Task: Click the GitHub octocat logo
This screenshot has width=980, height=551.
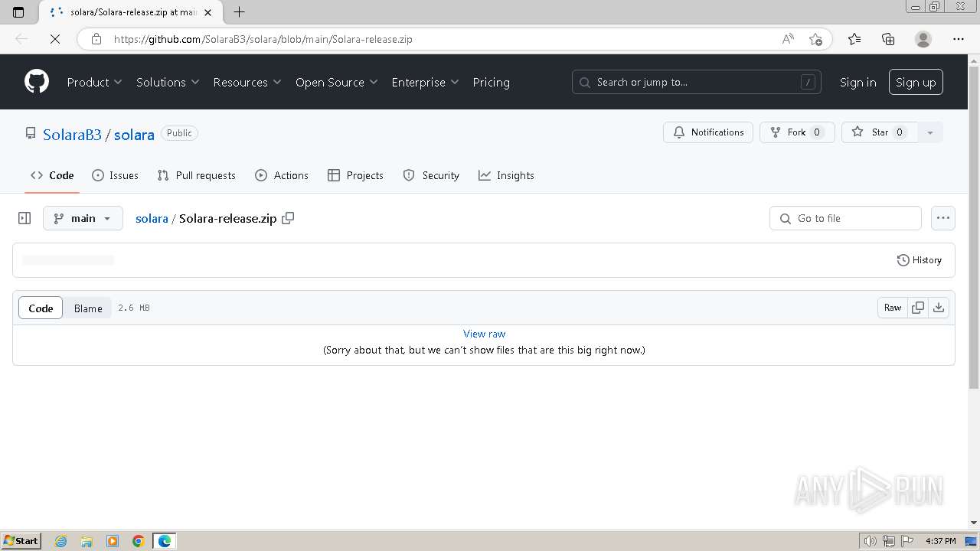Action: pos(37,82)
